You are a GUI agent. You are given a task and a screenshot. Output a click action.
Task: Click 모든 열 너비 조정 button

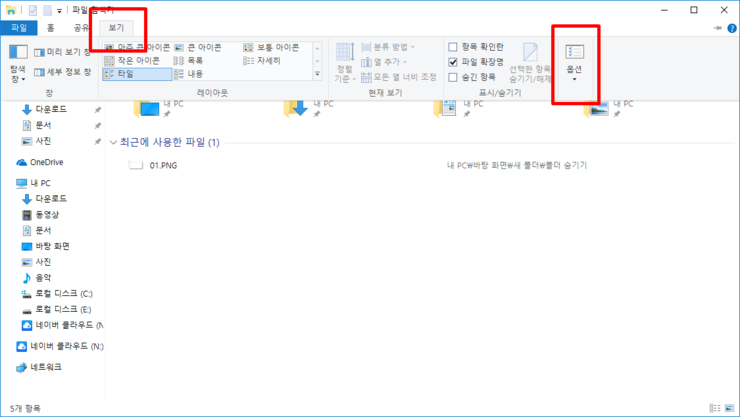[399, 77]
